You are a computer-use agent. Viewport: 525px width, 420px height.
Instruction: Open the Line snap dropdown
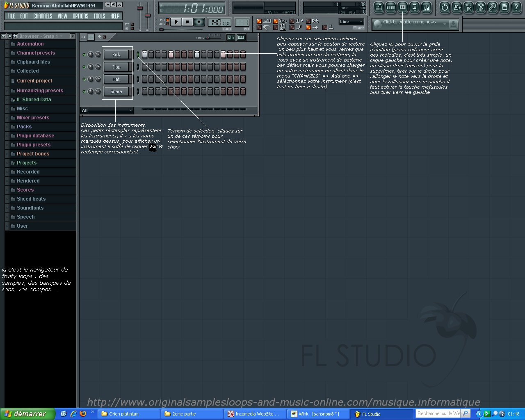(x=352, y=22)
